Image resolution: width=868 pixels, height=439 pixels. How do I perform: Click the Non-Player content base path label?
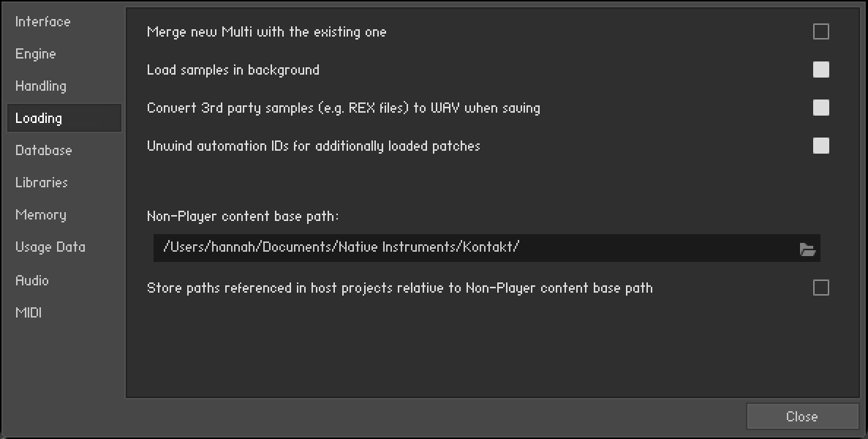[243, 217]
